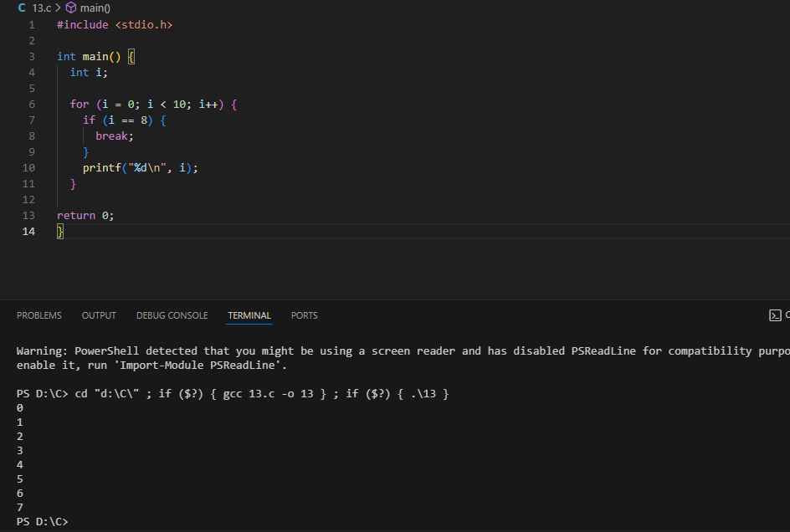Click the for loop header line
790x532 pixels.
154,105
